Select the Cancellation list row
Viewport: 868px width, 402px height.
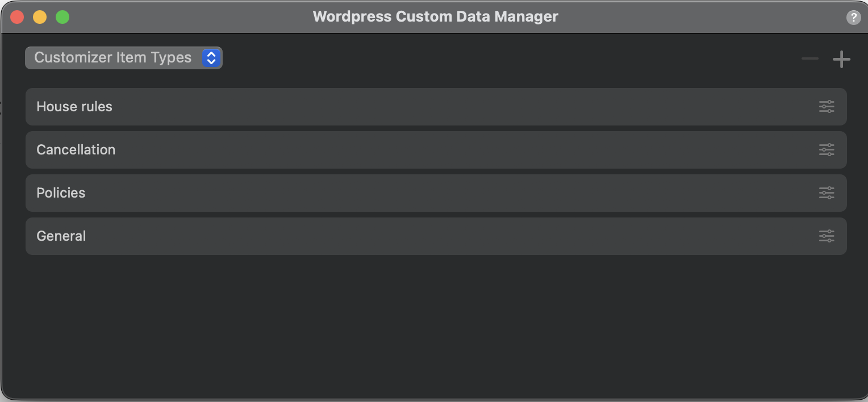pyautogui.click(x=398, y=150)
